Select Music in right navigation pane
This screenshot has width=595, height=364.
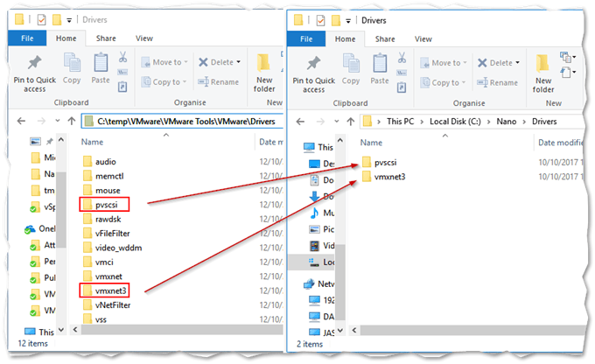[322, 213]
